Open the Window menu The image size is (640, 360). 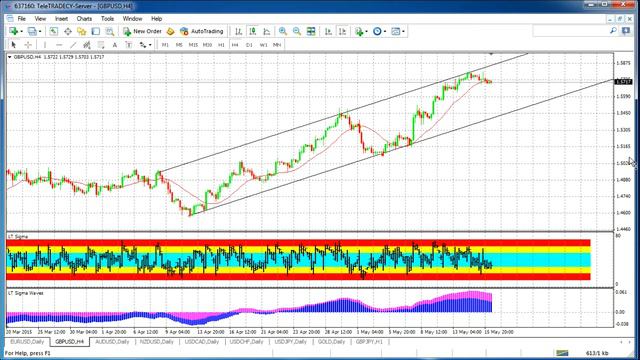pos(132,19)
